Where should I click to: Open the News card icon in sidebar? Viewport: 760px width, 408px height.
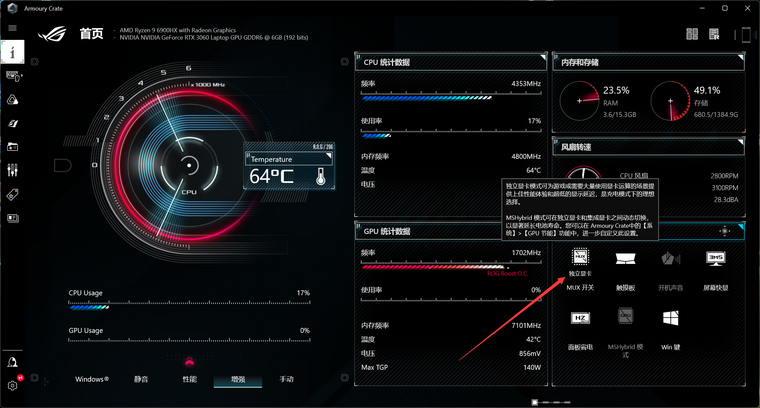[13, 218]
